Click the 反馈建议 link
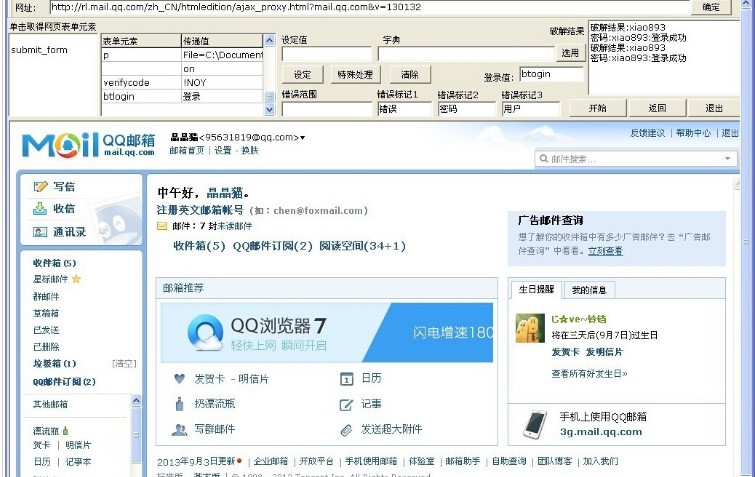 647,133
